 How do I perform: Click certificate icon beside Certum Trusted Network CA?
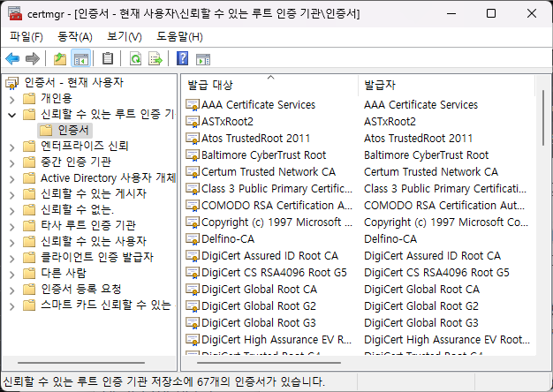[x=193, y=171]
